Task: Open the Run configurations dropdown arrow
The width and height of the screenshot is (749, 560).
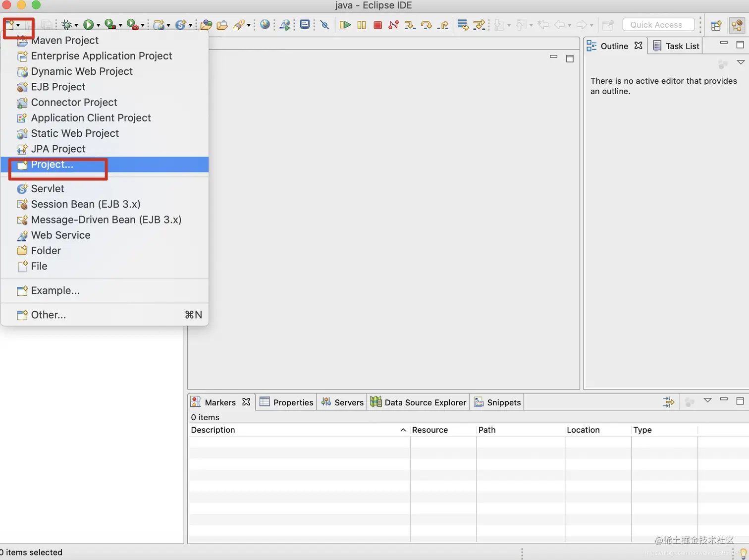Action: pos(98,25)
